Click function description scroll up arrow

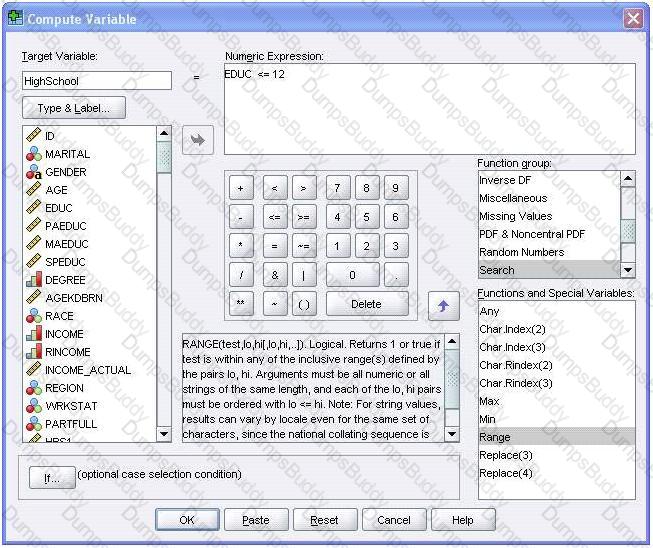click(x=452, y=342)
